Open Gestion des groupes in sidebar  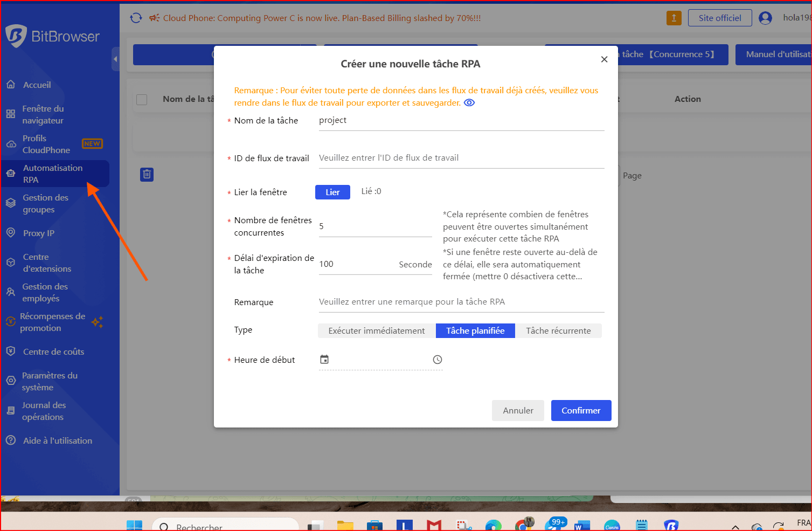coord(45,203)
